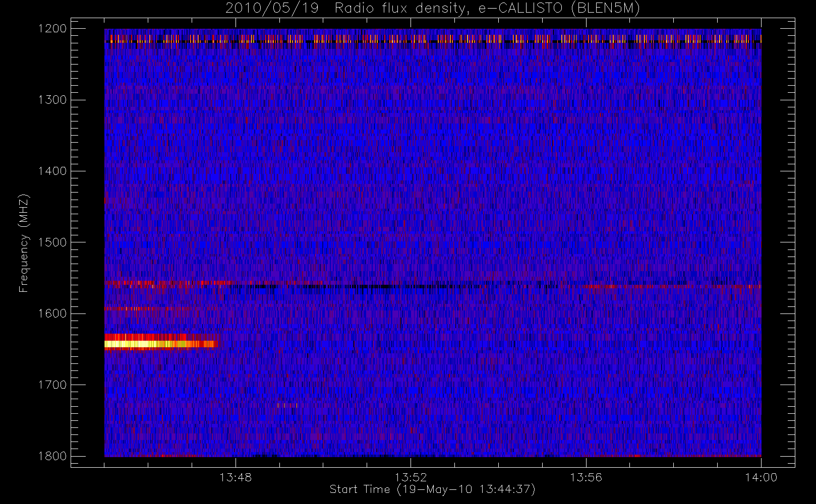The image size is (816, 504).
Task: Click the 1600 frequency tick label
Action: pos(52,313)
